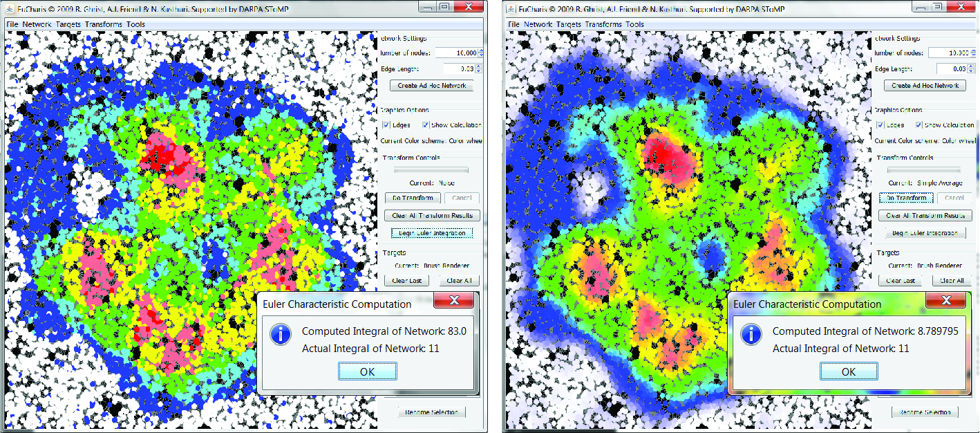Open Network menu in left window
This screenshot has width=980, height=433.
tap(37, 24)
